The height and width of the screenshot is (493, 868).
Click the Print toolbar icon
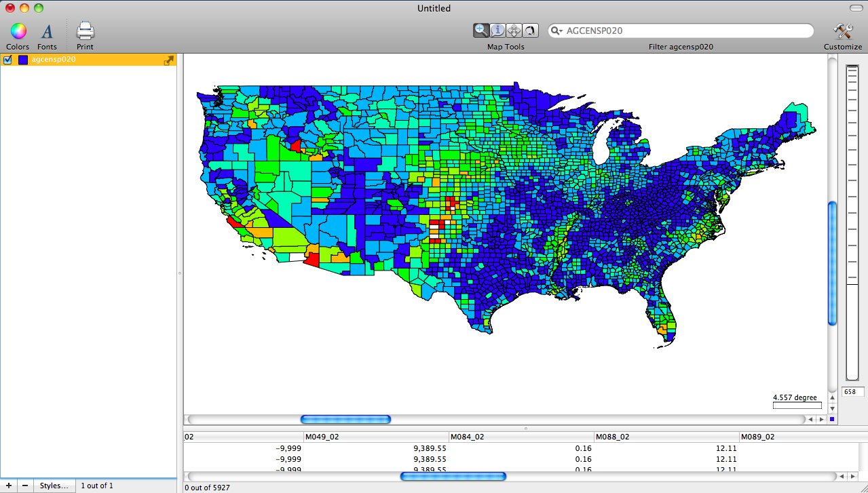click(x=84, y=31)
